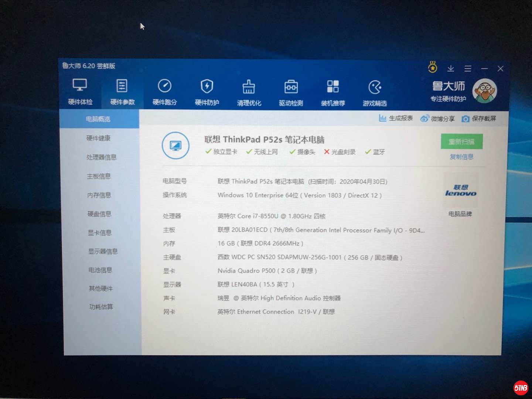Open 游戏精选 game selection
Image resolution: width=532 pixels, height=399 pixels.
click(x=375, y=92)
